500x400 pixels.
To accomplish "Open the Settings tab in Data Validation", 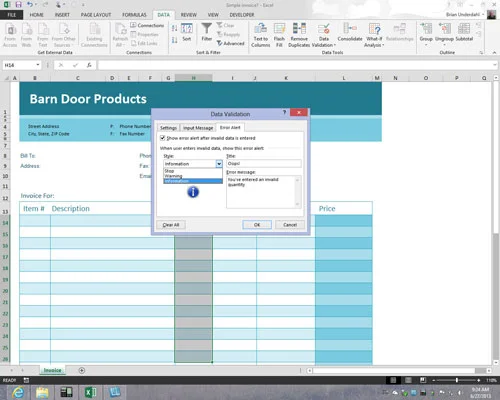I will pos(168,128).
